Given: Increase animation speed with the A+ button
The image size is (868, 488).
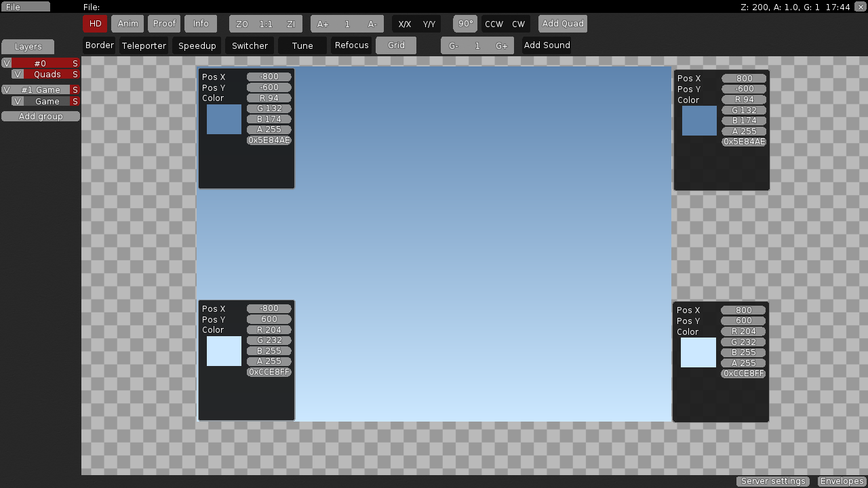Looking at the screenshot, I should point(323,24).
